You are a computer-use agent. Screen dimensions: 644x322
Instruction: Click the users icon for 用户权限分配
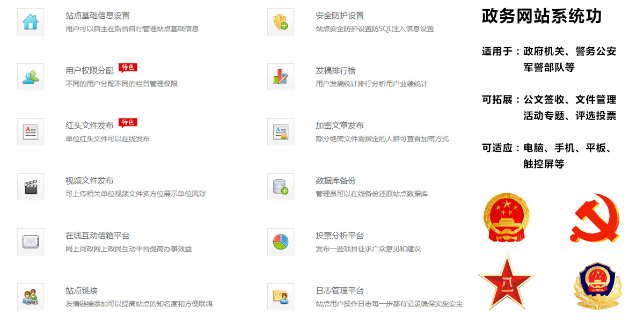[x=31, y=77]
